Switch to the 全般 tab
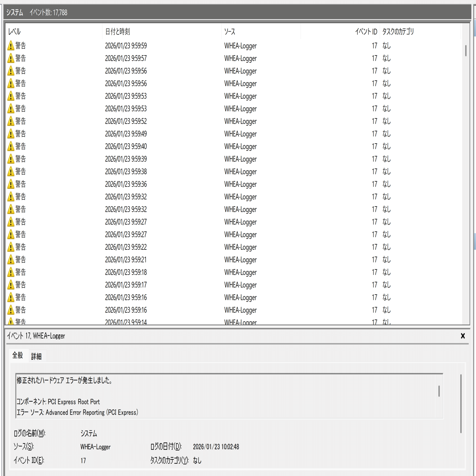The width and height of the screenshot is (476, 476). [18, 356]
